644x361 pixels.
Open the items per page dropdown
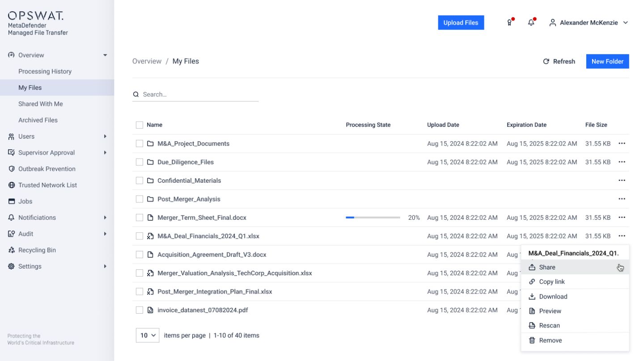click(148, 335)
